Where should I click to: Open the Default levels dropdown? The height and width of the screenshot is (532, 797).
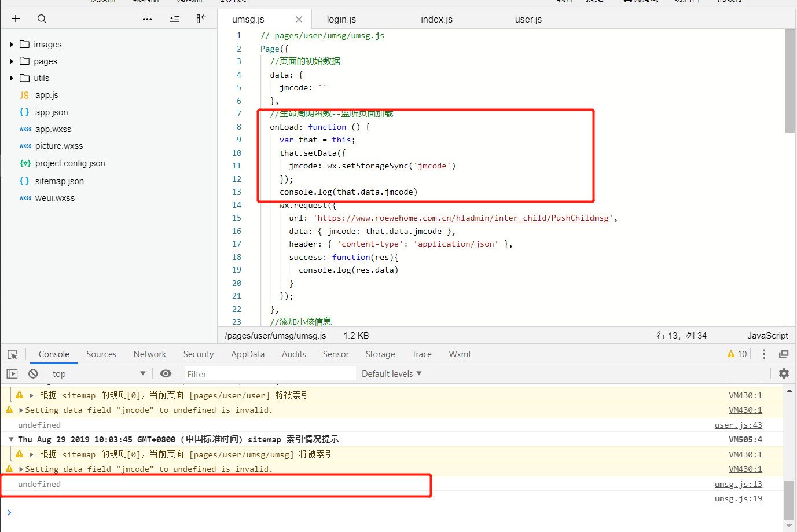coord(392,374)
